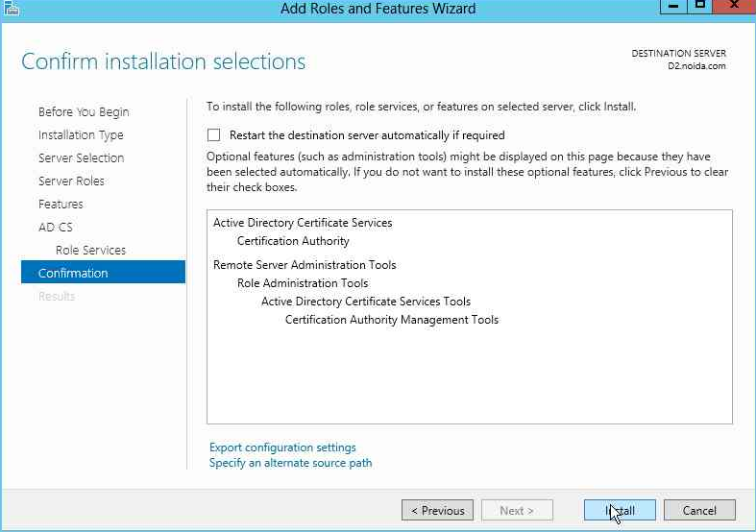The height and width of the screenshot is (532, 756).
Task: Open the Features step in sidebar
Action: [x=61, y=205]
